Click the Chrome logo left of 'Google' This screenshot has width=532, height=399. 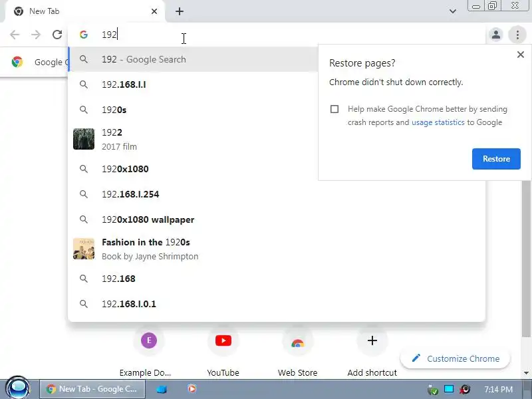point(17,62)
